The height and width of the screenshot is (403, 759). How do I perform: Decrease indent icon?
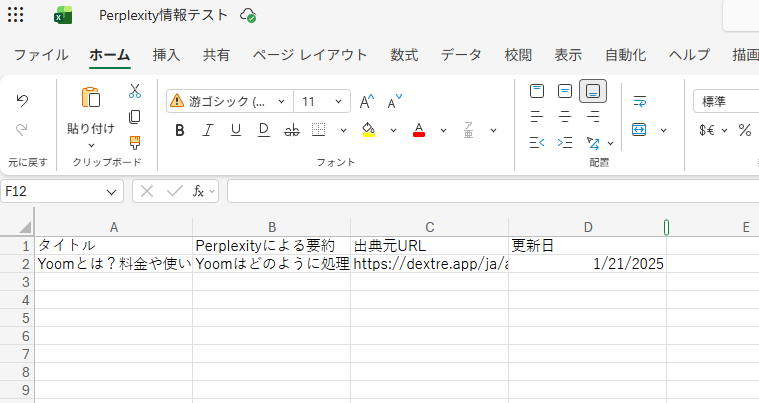[537, 143]
